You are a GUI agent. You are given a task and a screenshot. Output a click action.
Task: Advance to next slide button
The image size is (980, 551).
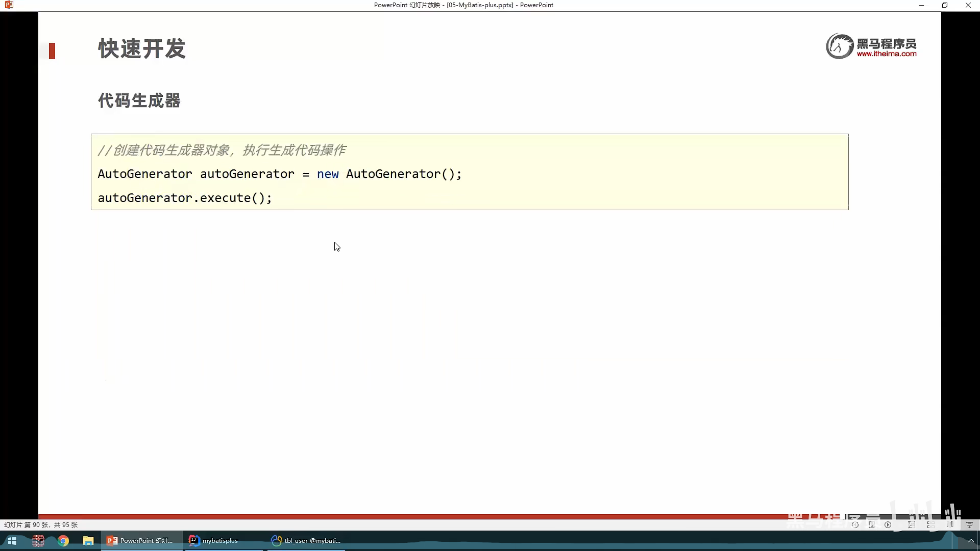coord(888,524)
